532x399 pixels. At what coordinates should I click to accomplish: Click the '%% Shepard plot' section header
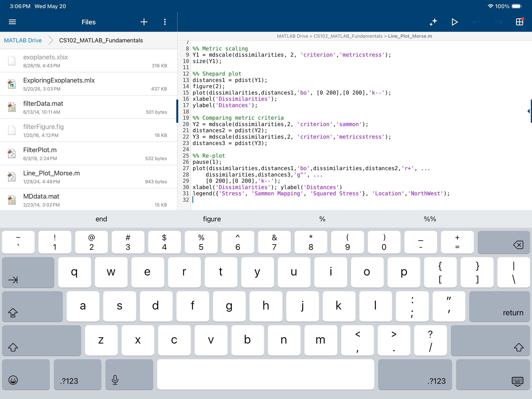217,74
